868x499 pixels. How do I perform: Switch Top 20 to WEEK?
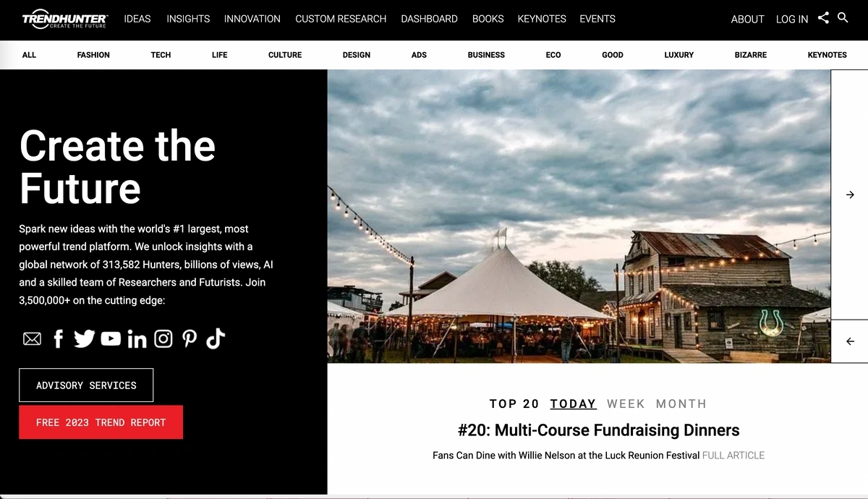626,404
